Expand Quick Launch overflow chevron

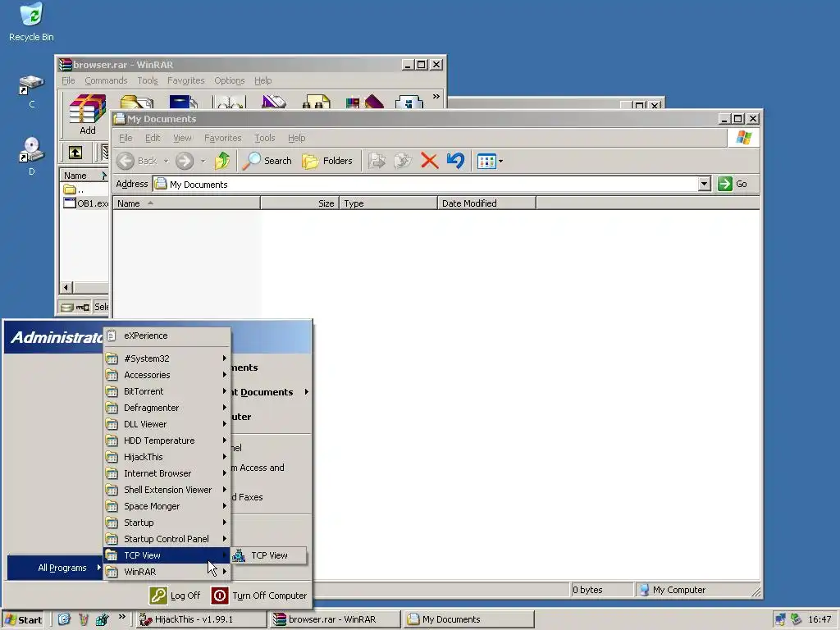[x=122, y=617]
